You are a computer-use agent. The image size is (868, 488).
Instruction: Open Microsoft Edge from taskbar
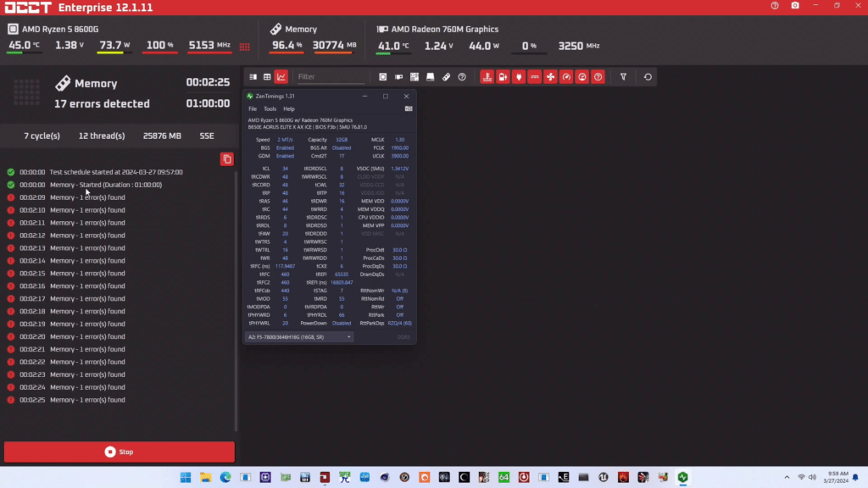coord(225,477)
